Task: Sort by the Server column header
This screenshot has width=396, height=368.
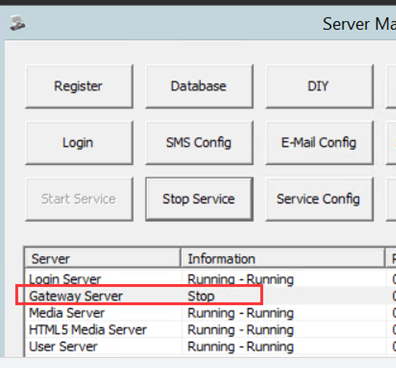Action: (x=103, y=259)
